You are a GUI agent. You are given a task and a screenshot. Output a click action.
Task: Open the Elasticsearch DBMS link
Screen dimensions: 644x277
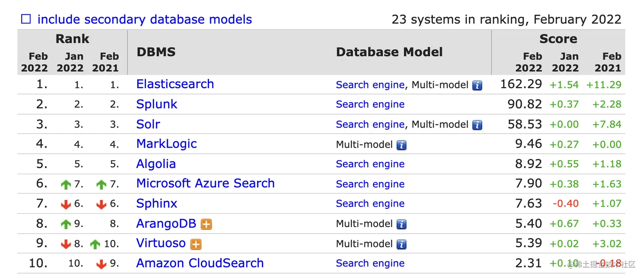tap(175, 84)
